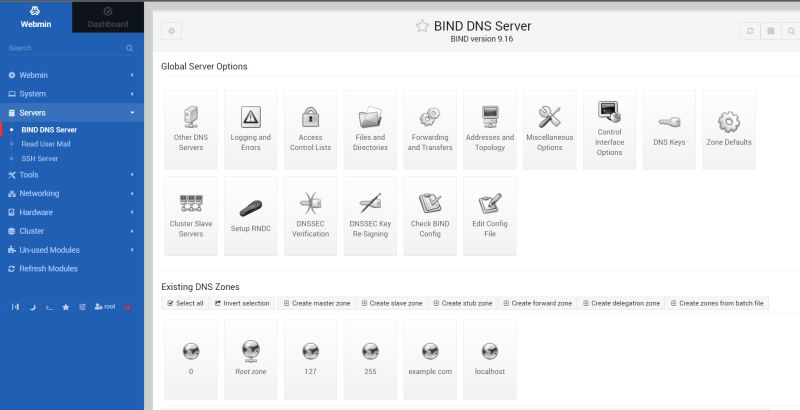Open the zone named 0
Viewport: 800px width, 410px height.
click(x=191, y=360)
